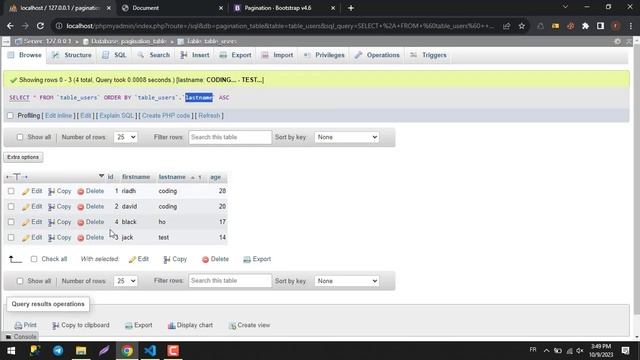Click the Create view icon

point(232,326)
